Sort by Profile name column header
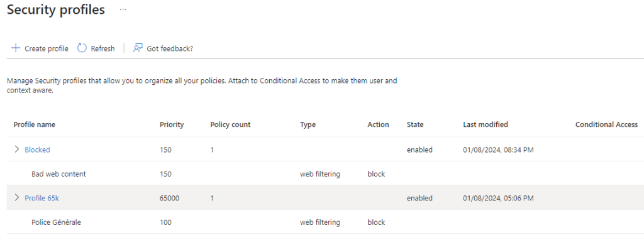 pyautogui.click(x=35, y=124)
